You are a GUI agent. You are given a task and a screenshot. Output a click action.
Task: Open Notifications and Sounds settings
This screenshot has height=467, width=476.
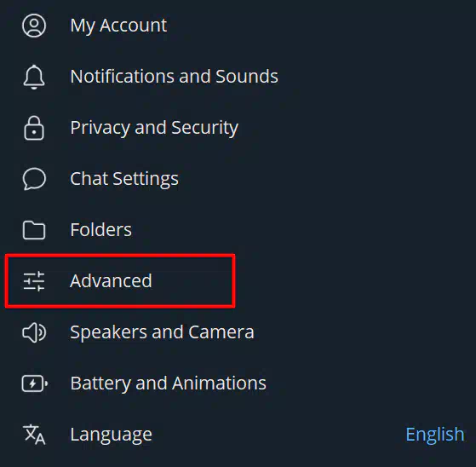(238, 77)
